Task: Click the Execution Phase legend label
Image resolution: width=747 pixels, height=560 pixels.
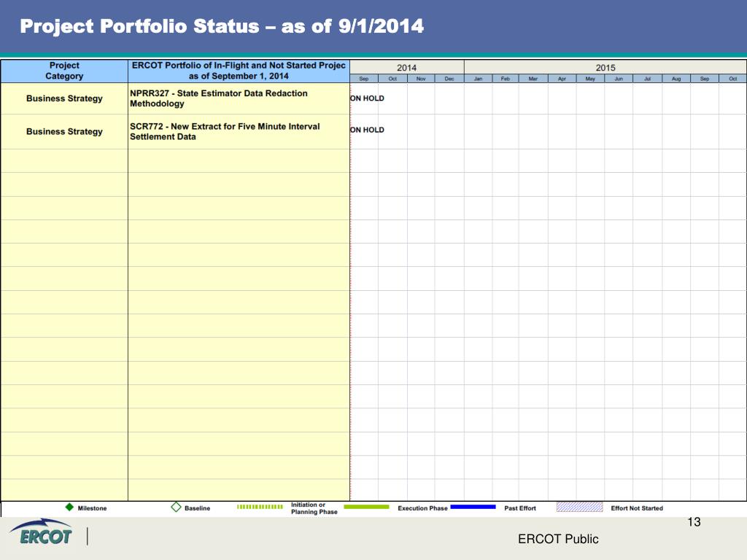Action: coord(422,508)
